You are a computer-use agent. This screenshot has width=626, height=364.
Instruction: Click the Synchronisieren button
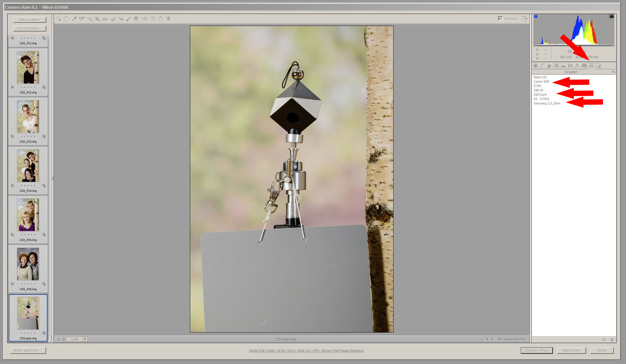click(30, 29)
